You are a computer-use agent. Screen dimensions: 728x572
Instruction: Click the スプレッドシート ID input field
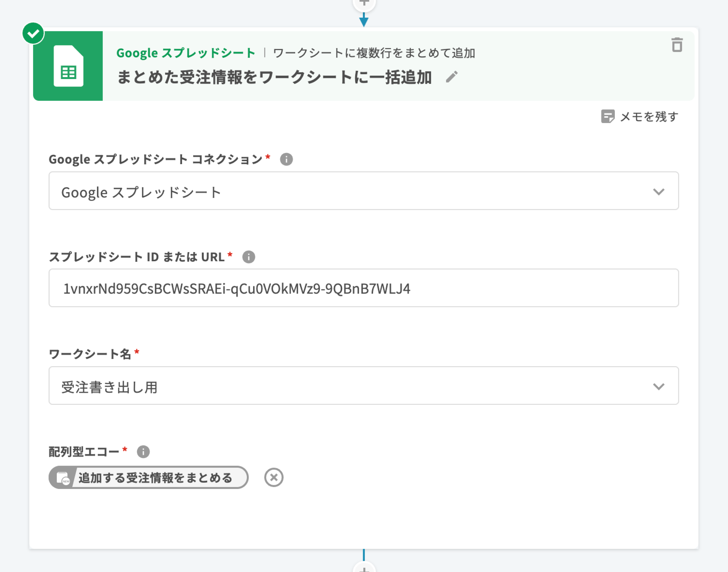(363, 288)
